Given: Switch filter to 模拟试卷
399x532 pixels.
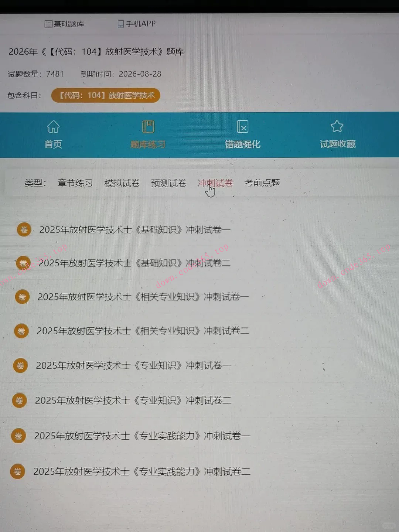Looking at the screenshot, I should pos(122,183).
